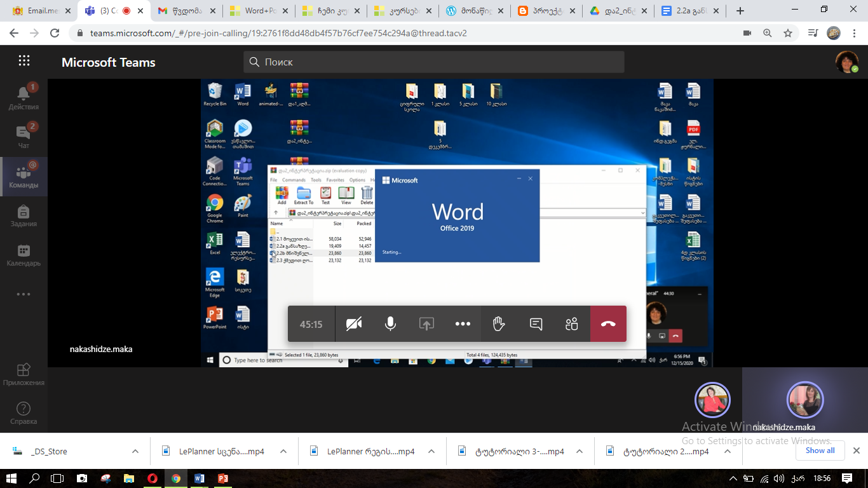This screenshot has width=868, height=488.
Task: Show more apps via sidebar ellipsis
Action: tap(24, 294)
